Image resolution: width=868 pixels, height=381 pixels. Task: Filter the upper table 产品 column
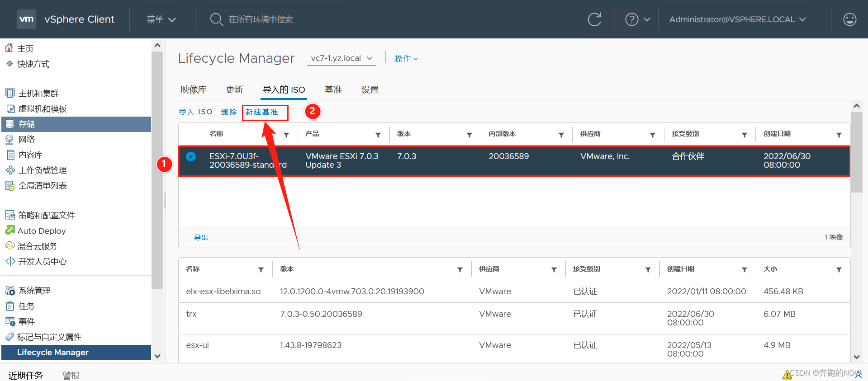point(378,135)
